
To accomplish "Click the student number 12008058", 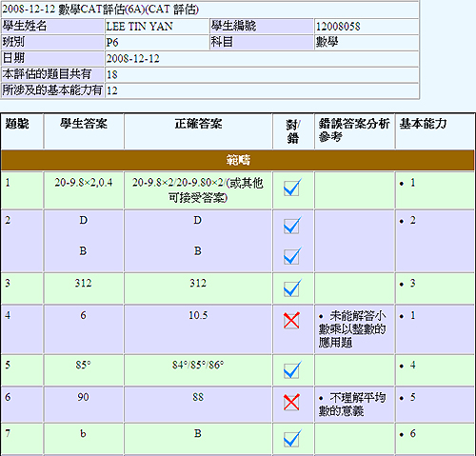I will pos(338,27).
